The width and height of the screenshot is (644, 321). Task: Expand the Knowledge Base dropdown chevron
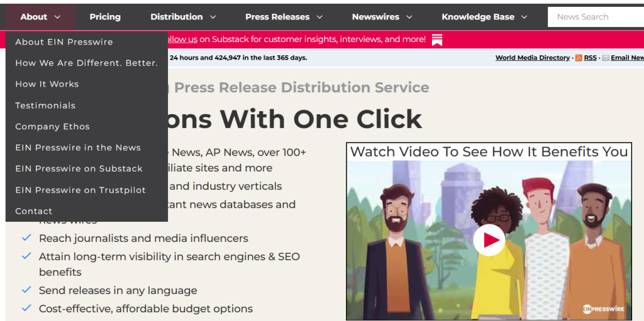click(x=524, y=17)
